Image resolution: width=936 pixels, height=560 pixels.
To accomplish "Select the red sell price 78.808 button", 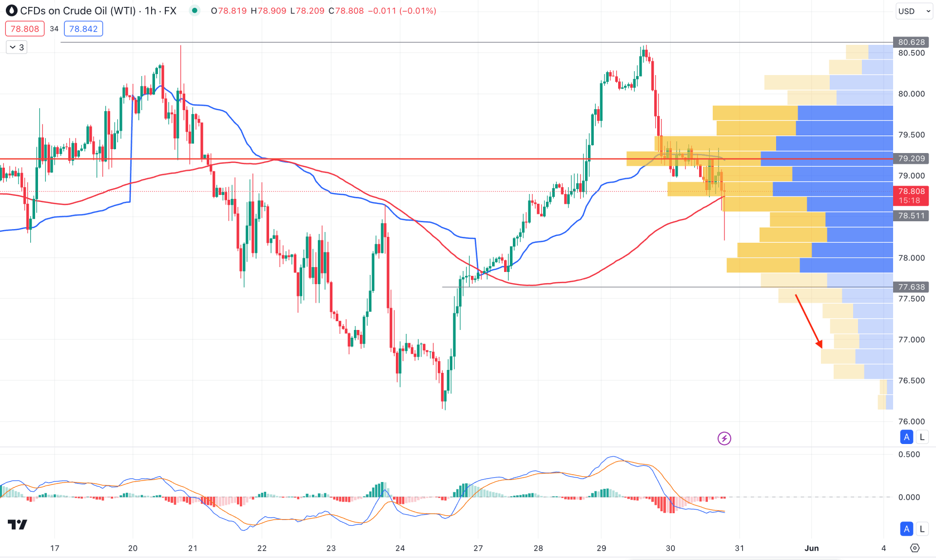I will click(x=25, y=29).
